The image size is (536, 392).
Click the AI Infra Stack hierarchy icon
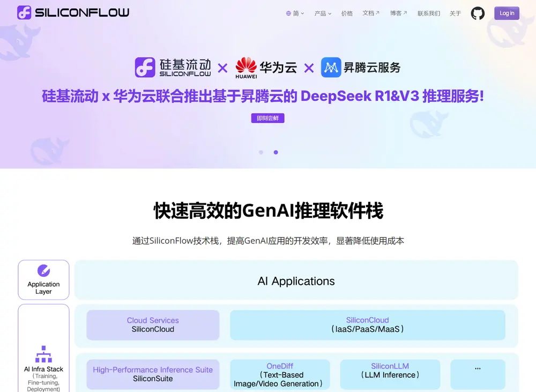[x=43, y=354]
